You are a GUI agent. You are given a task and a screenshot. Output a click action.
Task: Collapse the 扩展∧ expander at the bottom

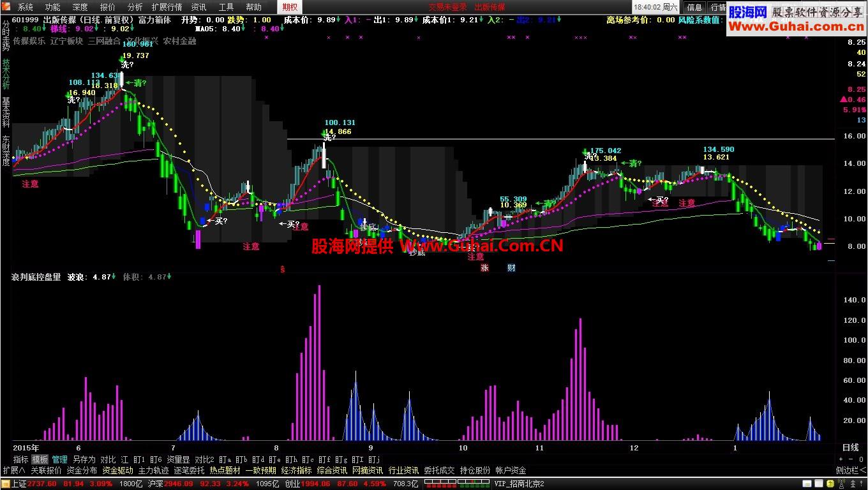click(14, 470)
